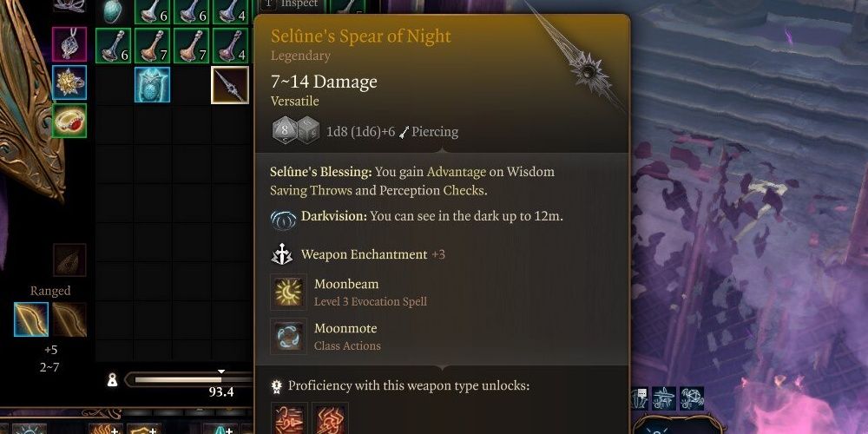The image size is (868, 434).
Task: Click the teal egg-shaped inventory item
Action: [x=114, y=11]
